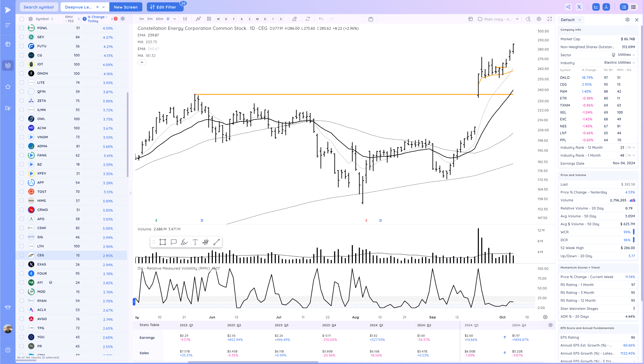644x364 pixels.
Task: Select the trend line tool
Action: 217,242
